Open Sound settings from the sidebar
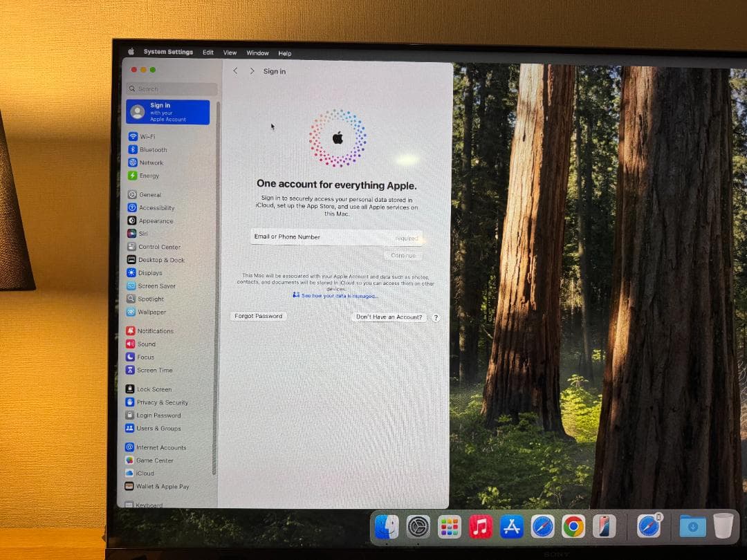This screenshot has height=560, width=747. pos(147,344)
